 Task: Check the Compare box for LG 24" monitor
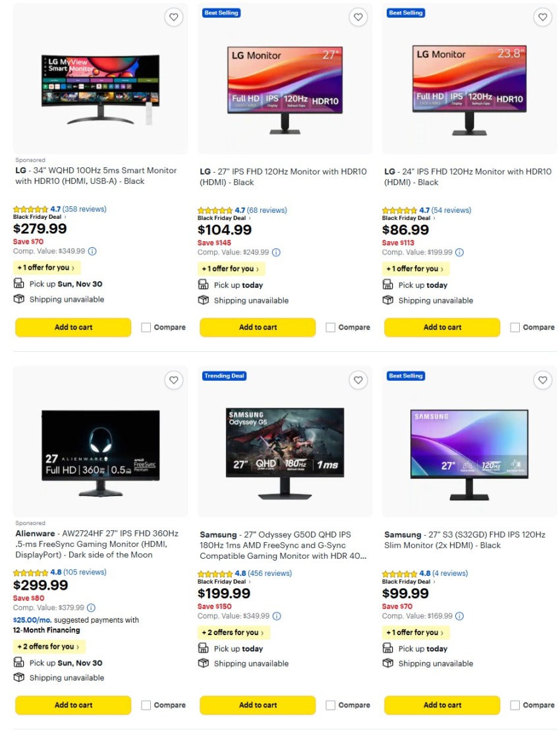pos(514,327)
